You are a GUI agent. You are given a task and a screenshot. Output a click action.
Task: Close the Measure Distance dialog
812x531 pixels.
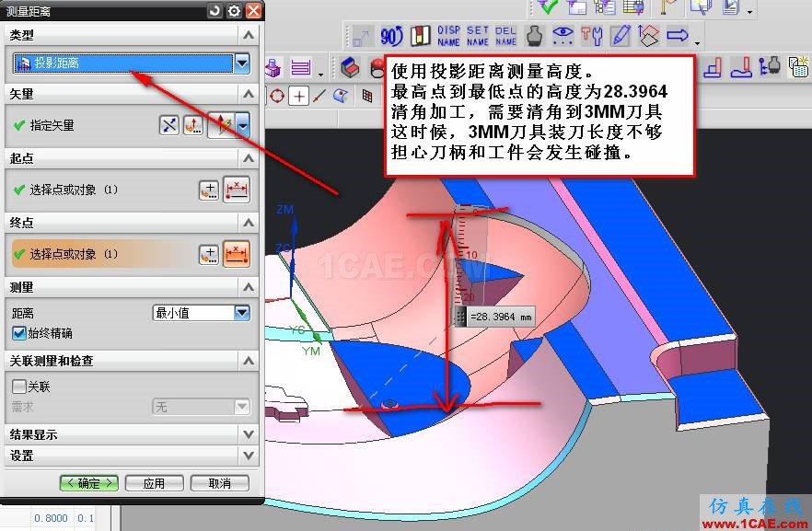click(253, 10)
